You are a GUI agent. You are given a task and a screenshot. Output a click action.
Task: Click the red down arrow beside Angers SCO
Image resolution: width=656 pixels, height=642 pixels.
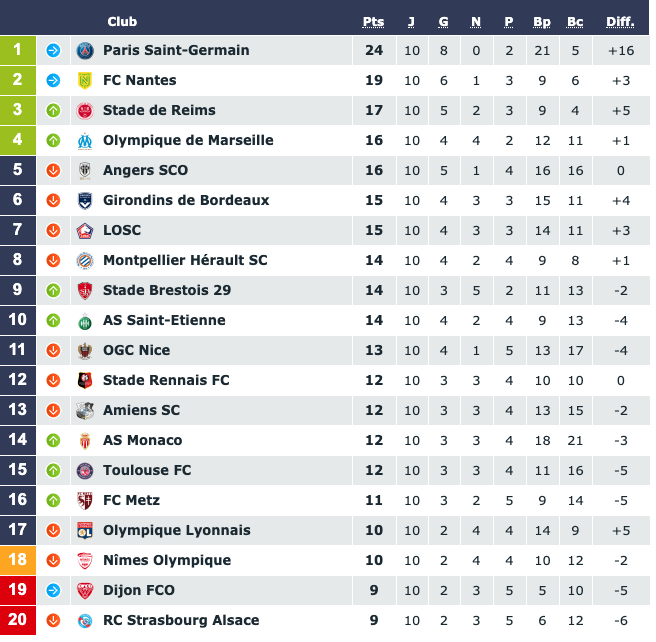pos(53,171)
